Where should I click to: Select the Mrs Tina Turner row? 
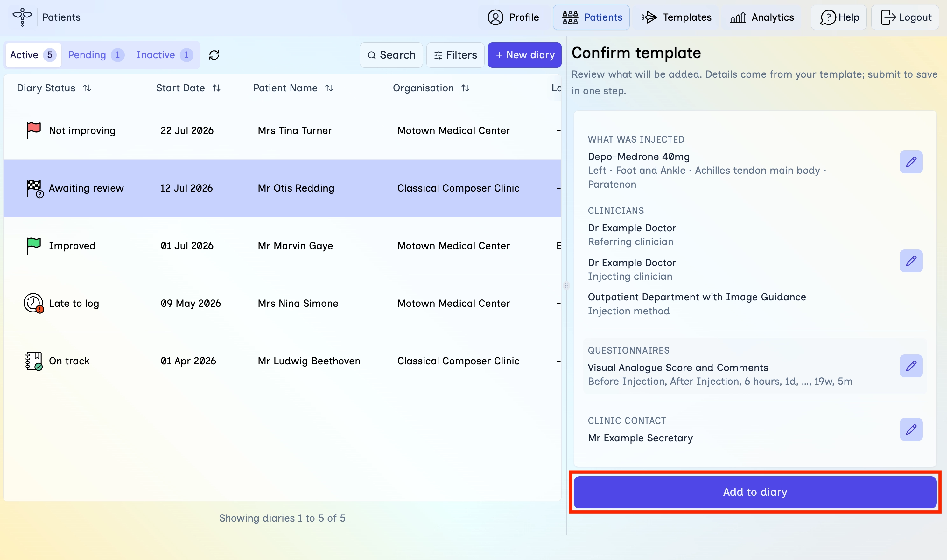[x=282, y=130]
